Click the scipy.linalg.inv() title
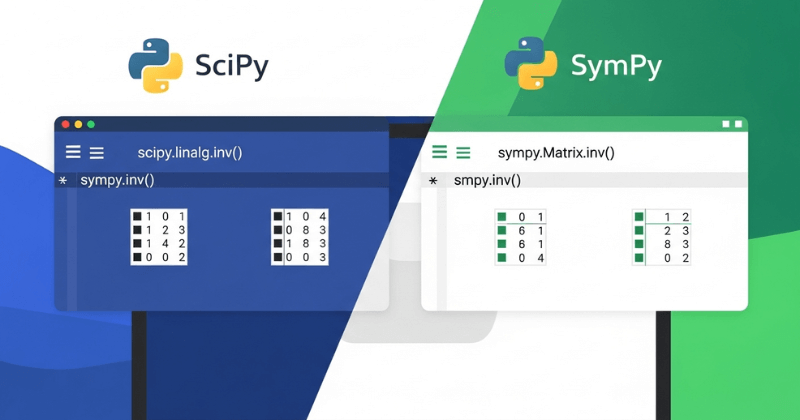Screen dimensions: 800x420 pyautogui.click(x=190, y=153)
